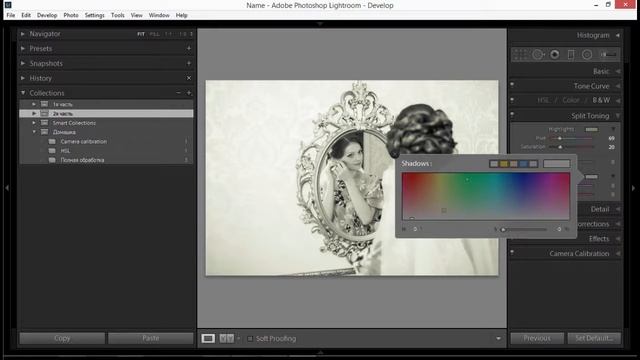Click the Set Default button
The image size is (640, 360).
[x=594, y=338]
